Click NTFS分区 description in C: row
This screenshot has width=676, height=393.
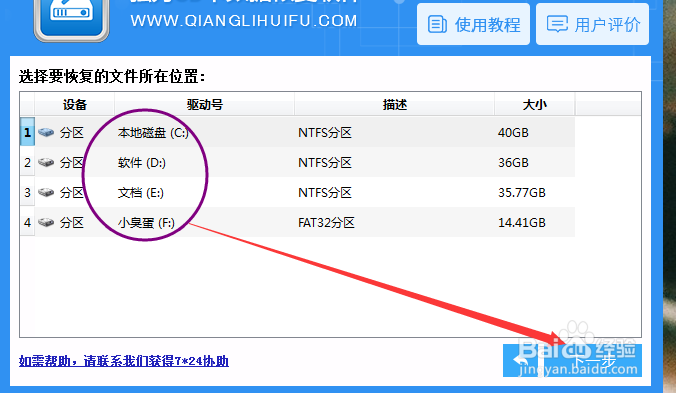325,133
